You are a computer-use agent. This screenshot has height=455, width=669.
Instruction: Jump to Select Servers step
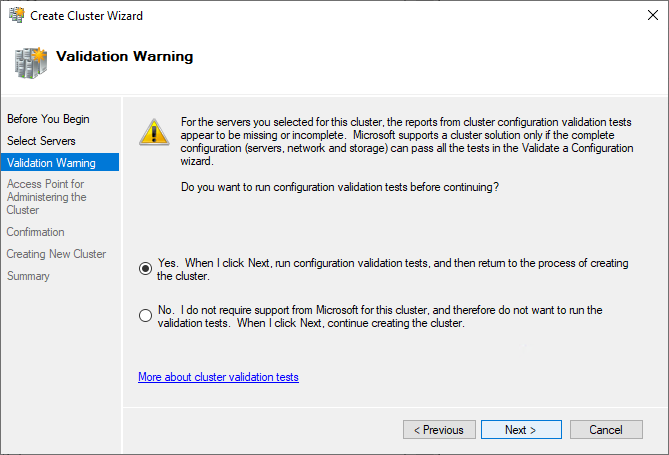(41, 141)
